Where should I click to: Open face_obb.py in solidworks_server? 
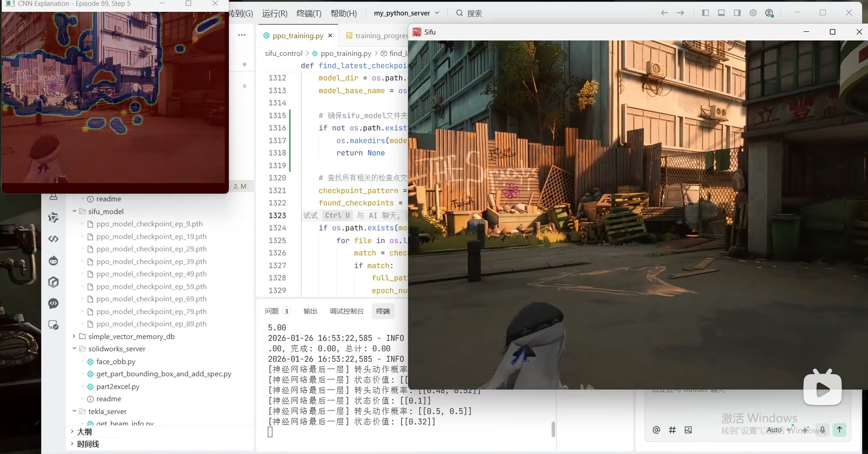(116, 361)
